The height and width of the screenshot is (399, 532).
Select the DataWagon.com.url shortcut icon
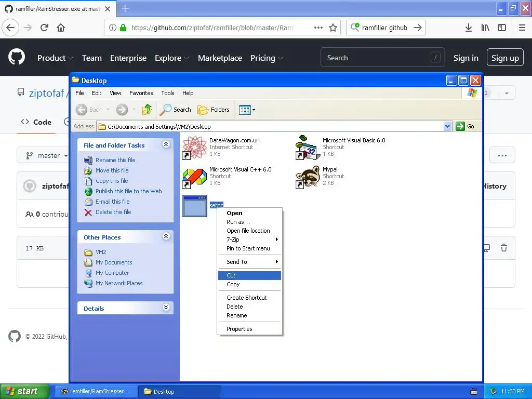pyautogui.click(x=194, y=148)
